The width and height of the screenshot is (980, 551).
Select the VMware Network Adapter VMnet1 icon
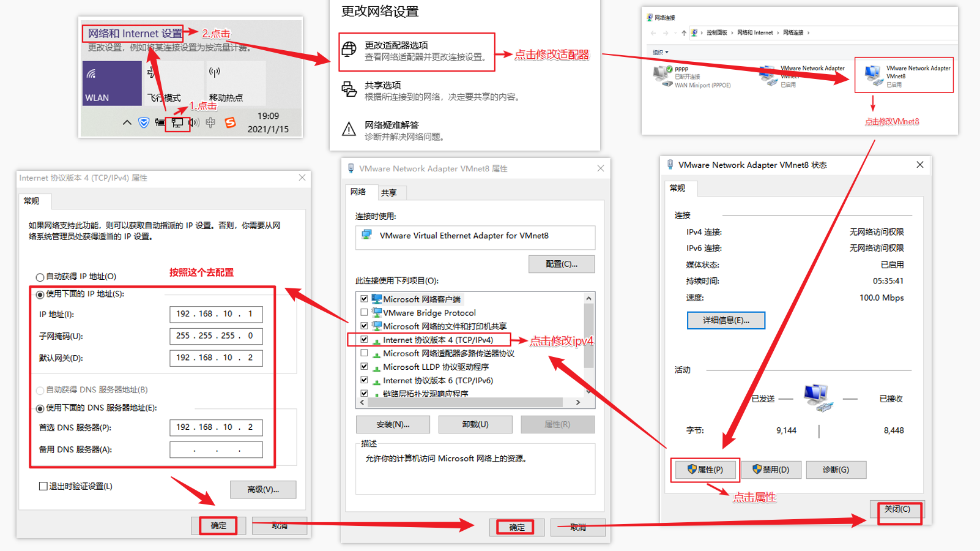click(768, 75)
